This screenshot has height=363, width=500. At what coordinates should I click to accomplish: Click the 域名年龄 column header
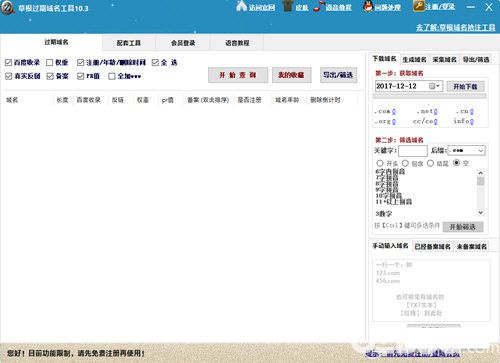click(287, 100)
